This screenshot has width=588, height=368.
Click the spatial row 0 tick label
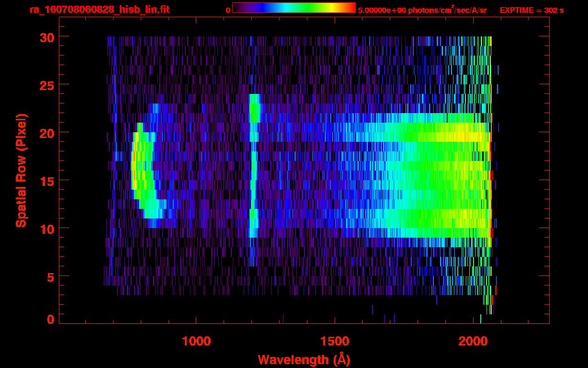point(50,319)
